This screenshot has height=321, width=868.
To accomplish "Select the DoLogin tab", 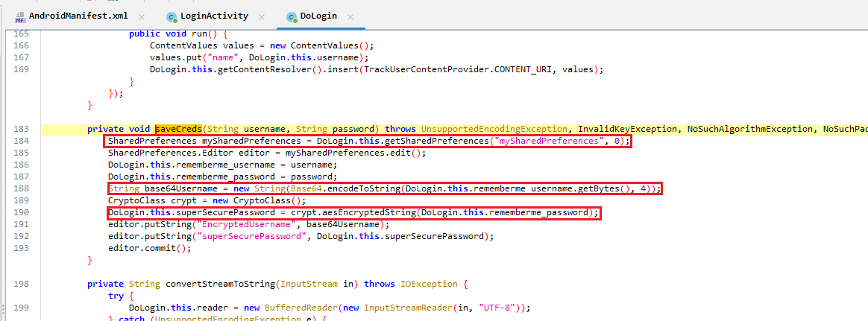I will pyautogui.click(x=318, y=16).
